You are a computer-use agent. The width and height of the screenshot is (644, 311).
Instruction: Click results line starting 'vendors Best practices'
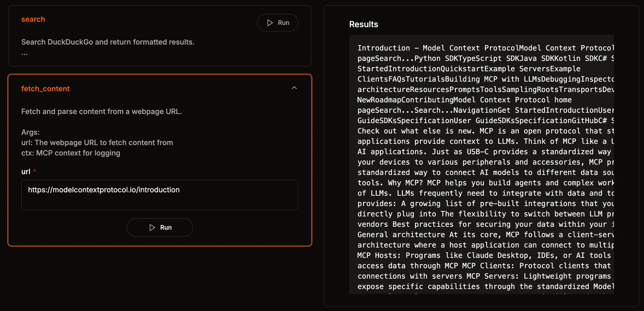[x=486, y=224]
